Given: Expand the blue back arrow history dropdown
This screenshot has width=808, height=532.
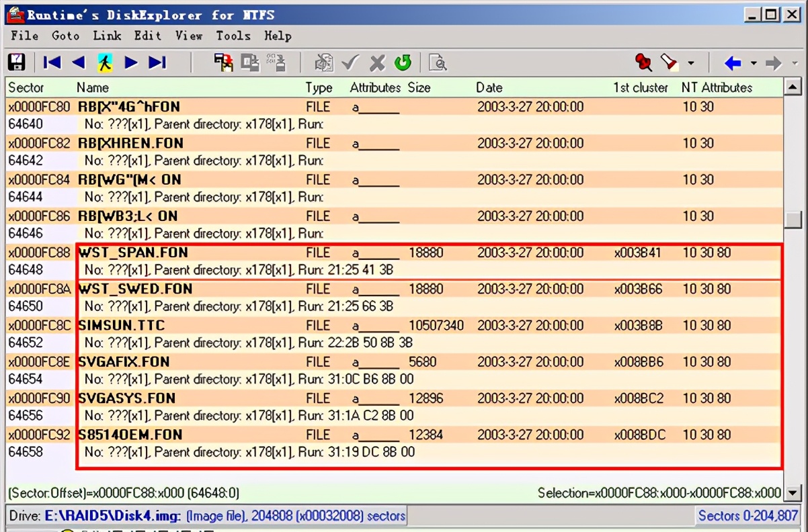Looking at the screenshot, I should tap(754, 64).
